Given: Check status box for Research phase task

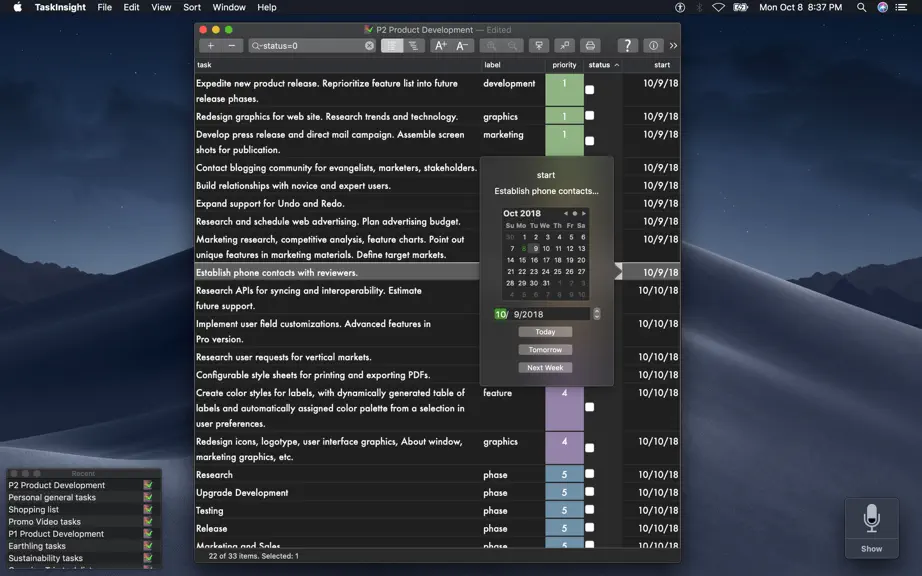Looking at the screenshot, I should [x=590, y=474].
